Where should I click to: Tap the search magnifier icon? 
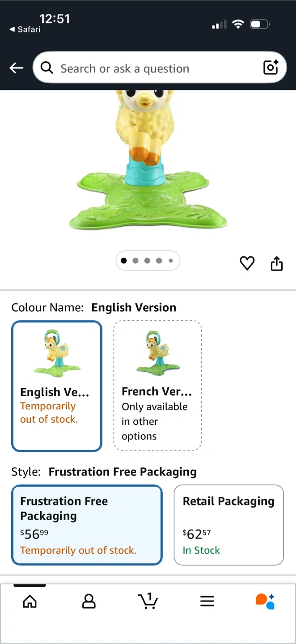pyautogui.click(x=47, y=68)
